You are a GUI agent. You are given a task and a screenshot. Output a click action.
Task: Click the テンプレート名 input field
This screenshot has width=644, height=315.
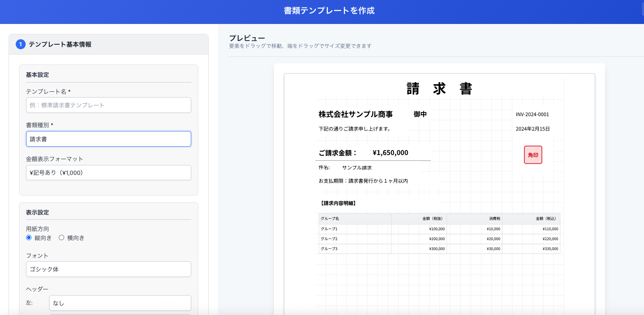pos(108,105)
